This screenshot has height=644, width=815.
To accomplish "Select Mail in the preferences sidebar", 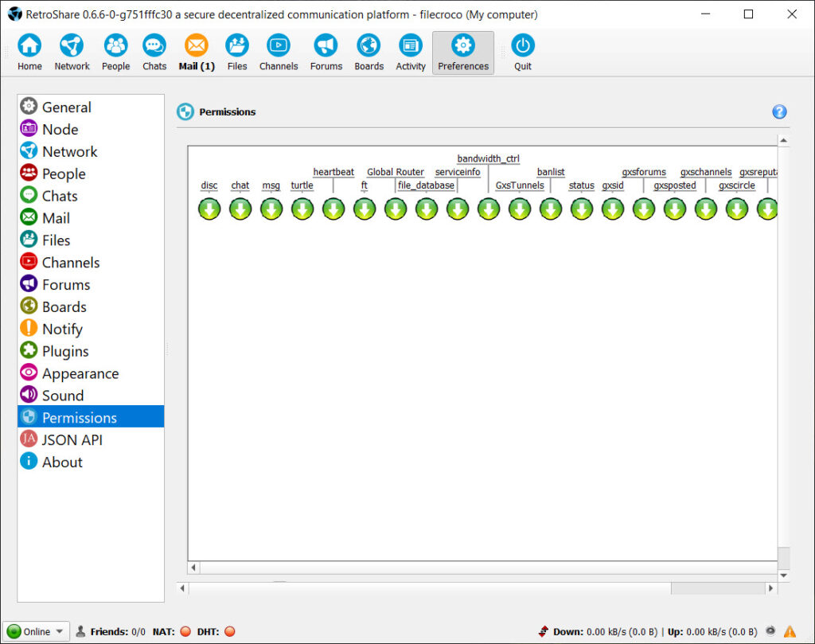I will click(x=91, y=218).
